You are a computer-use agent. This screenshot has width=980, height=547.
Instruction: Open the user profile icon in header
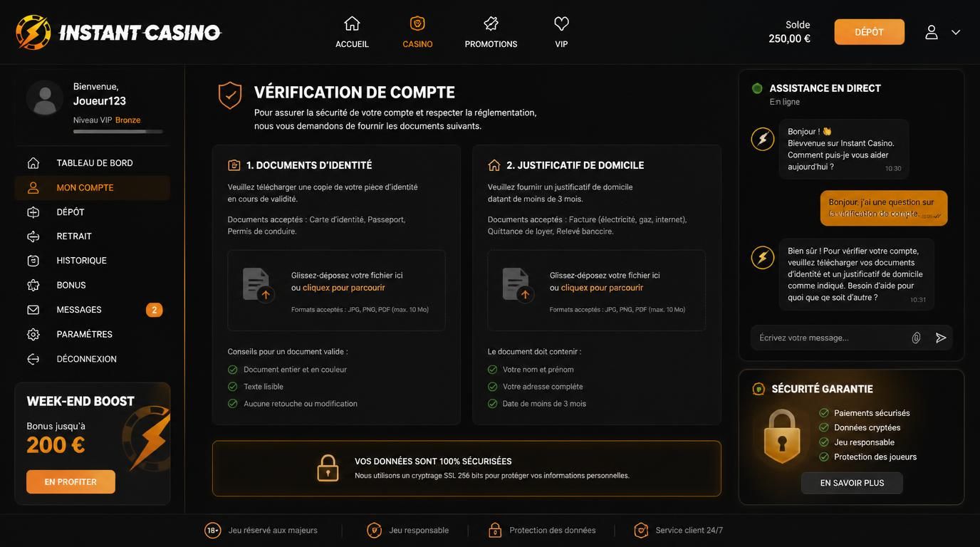932,32
